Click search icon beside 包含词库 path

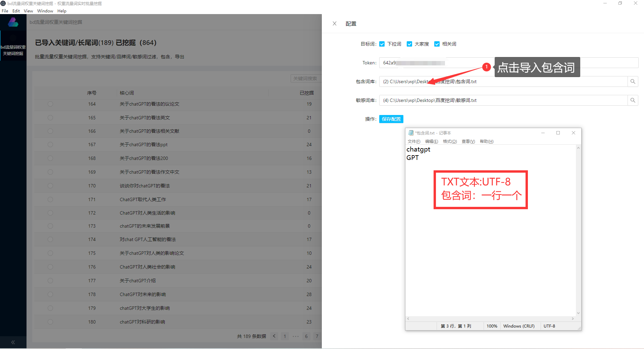coord(633,81)
